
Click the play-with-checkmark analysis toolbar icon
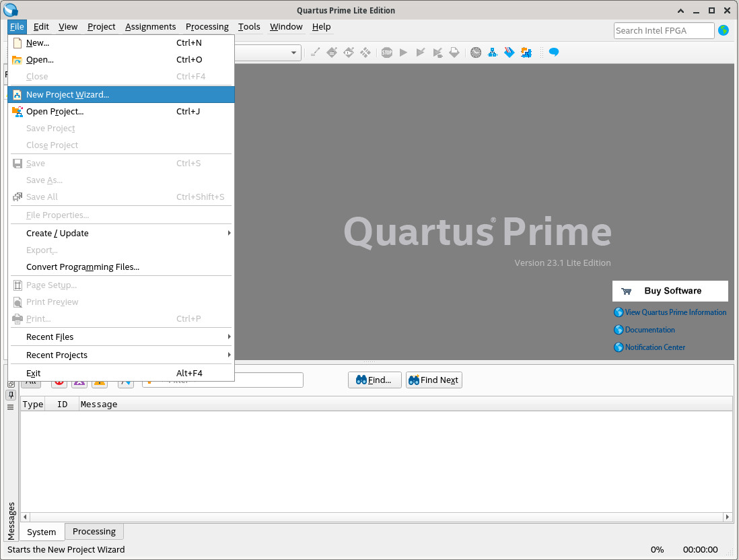tap(421, 53)
